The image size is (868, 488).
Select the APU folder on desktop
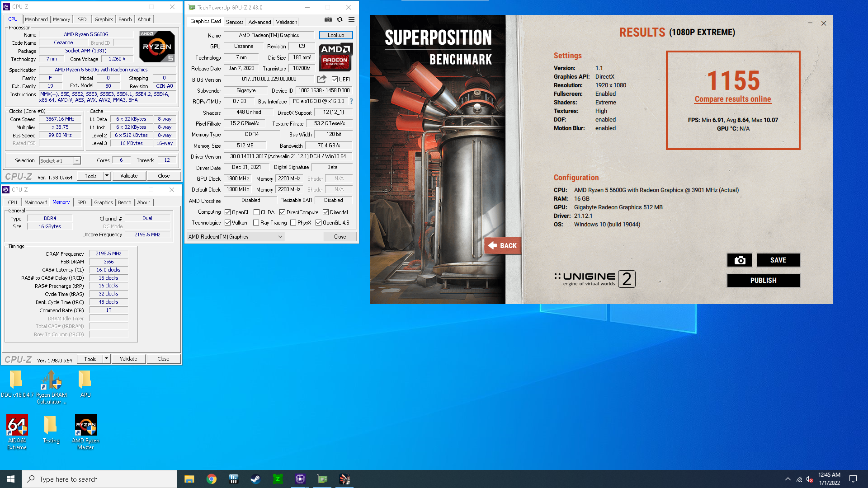(x=85, y=384)
